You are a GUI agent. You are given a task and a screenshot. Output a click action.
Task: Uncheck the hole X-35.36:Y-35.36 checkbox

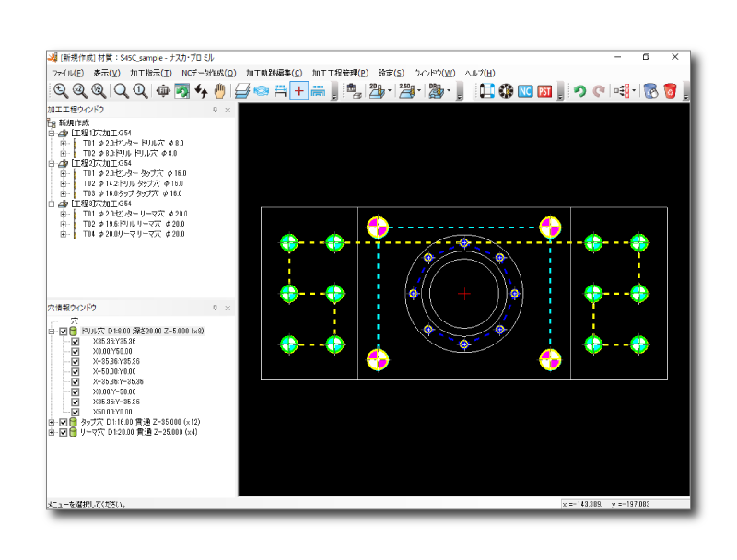(x=76, y=382)
